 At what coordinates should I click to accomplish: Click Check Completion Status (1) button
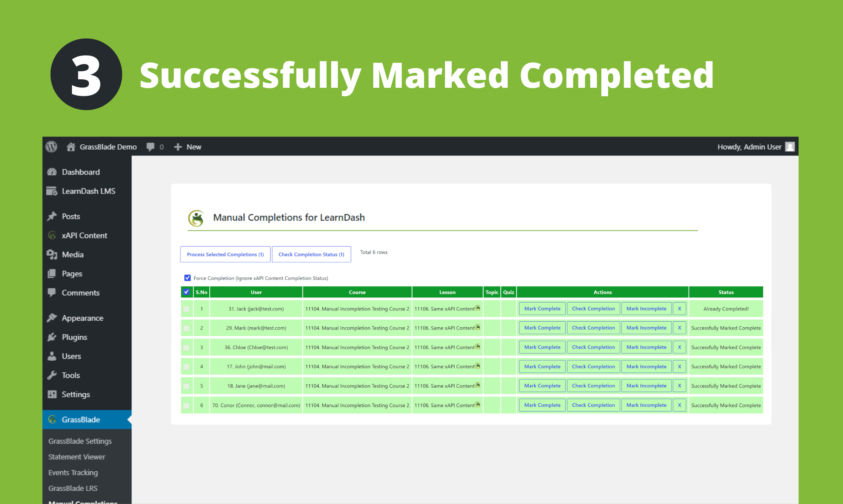[x=311, y=254]
